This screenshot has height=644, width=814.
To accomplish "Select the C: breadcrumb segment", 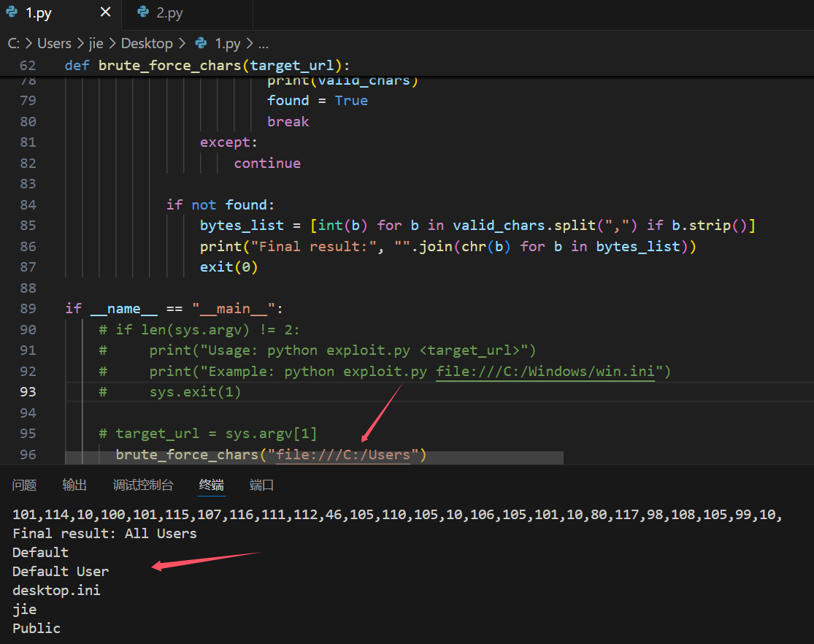I will (13, 44).
